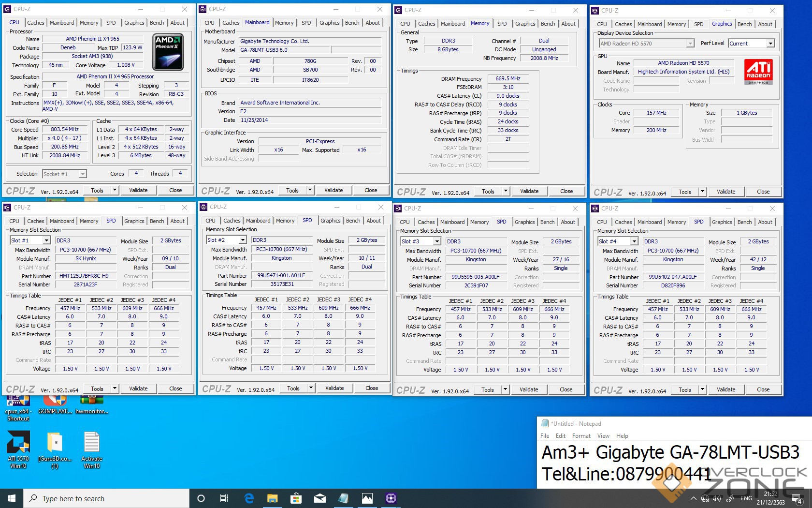This screenshot has width=812, height=508.
Task: Open the hwmonitor desktop icon
Action: click(92, 405)
